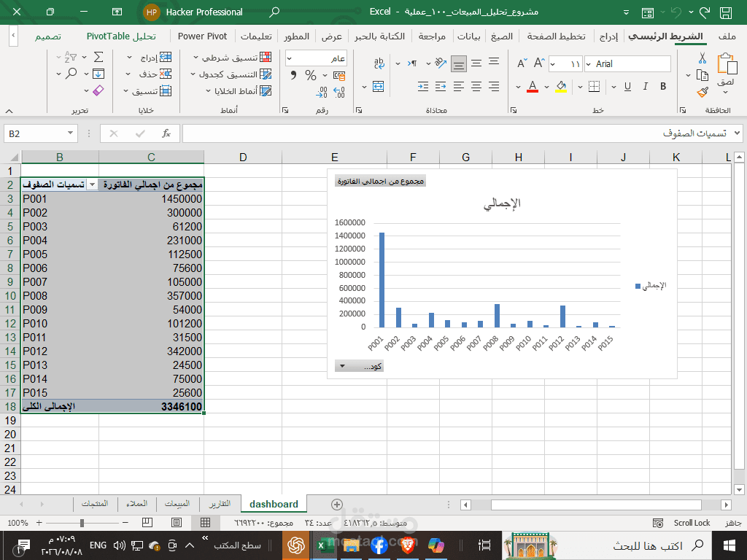Open the font size dropdown

(x=553, y=64)
